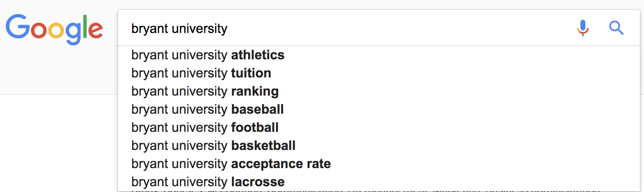Select the bryant university baseball suggestion
The height and width of the screenshot is (192, 644).
(379, 109)
